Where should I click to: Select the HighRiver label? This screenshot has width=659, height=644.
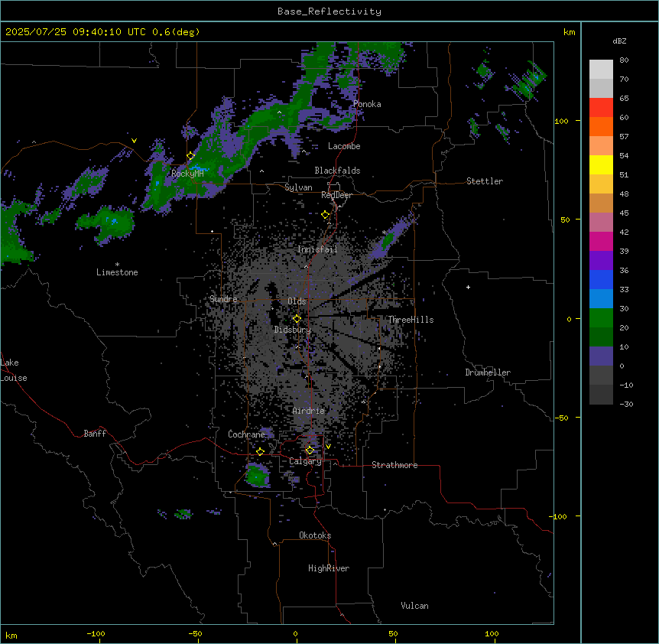tap(329, 568)
